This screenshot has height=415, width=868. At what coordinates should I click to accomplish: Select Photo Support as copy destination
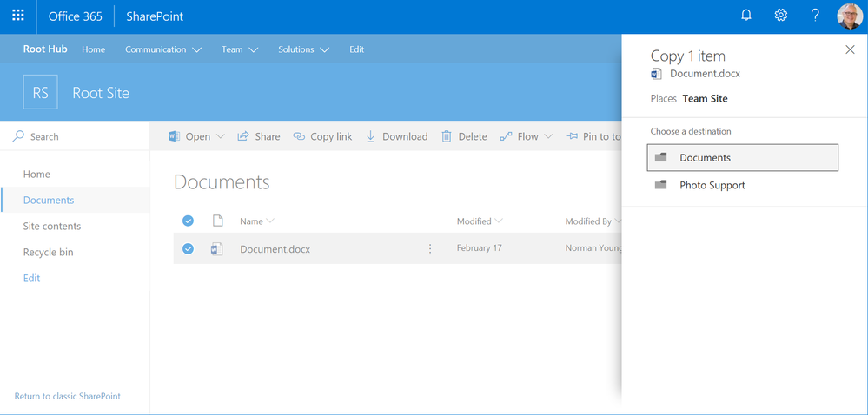(x=742, y=185)
